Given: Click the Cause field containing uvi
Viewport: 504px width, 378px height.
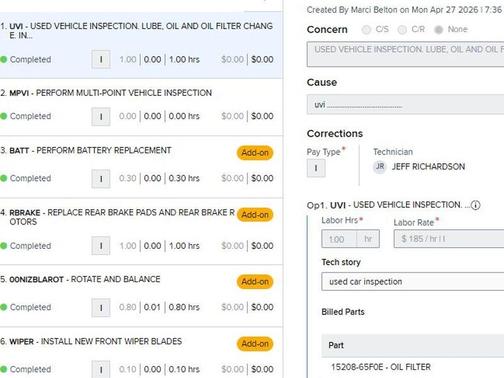Looking at the screenshot, I should (x=405, y=104).
